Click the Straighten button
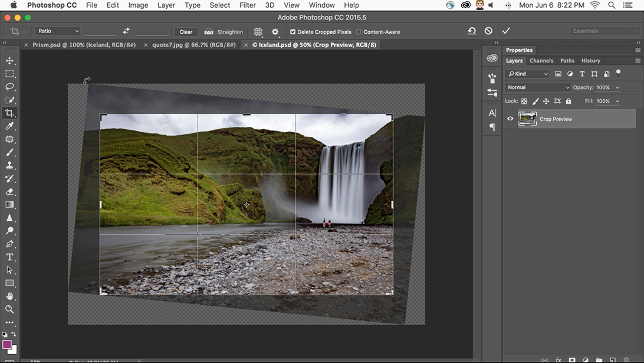Viewport: 644px width, 363px height. pyautogui.click(x=224, y=32)
